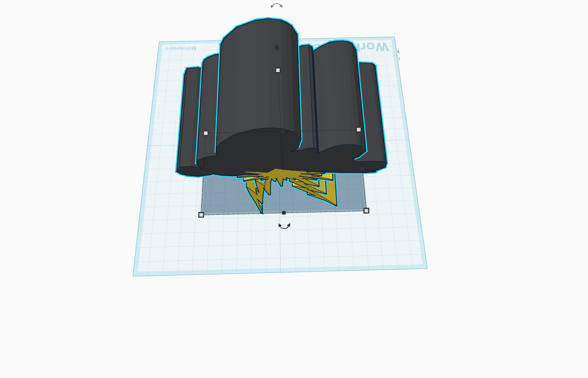
Task: Click the rotation arrow above the cloud
Action: [x=276, y=6]
